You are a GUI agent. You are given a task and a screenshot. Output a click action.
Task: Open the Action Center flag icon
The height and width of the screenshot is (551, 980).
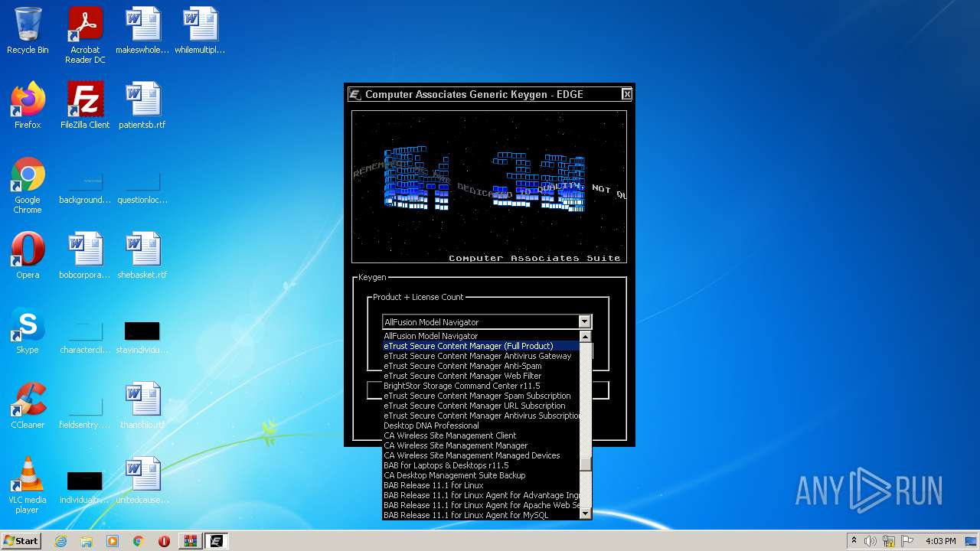pos(907,541)
